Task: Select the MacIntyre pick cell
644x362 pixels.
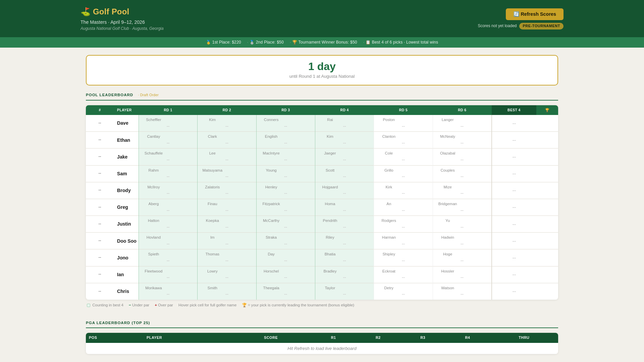Action: [286, 157]
